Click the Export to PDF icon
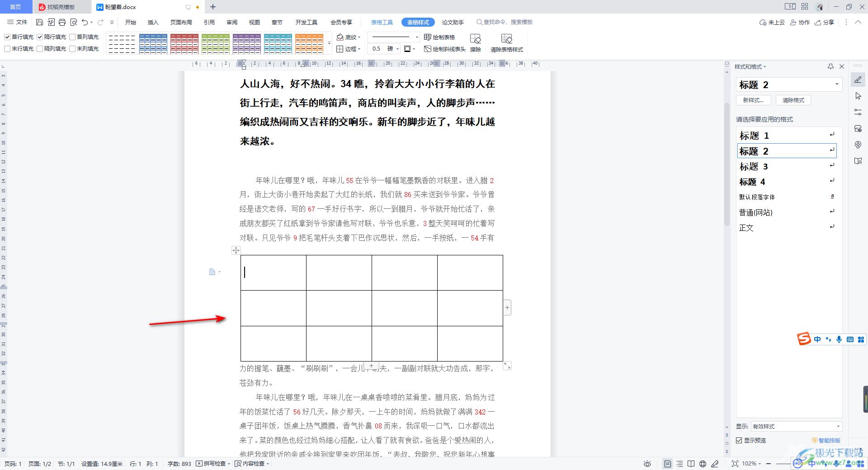The width and height of the screenshot is (868, 470). point(51,22)
